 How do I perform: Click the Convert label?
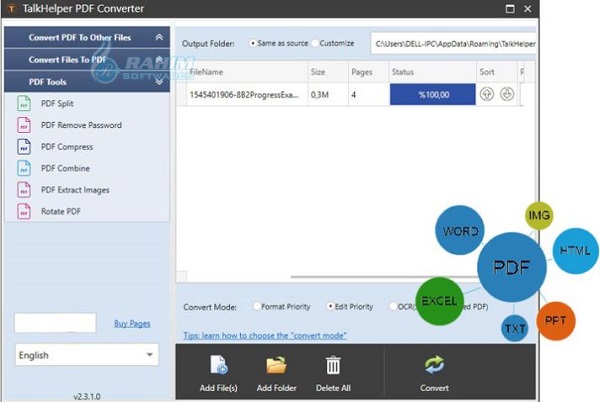tap(434, 388)
